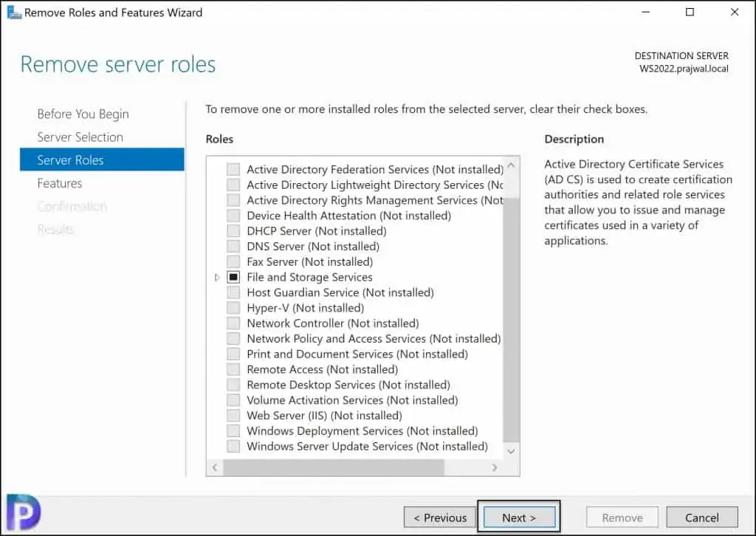Click the horizontal scroll right arrow
This screenshot has width=756, height=536.
click(x=494, y=467)
